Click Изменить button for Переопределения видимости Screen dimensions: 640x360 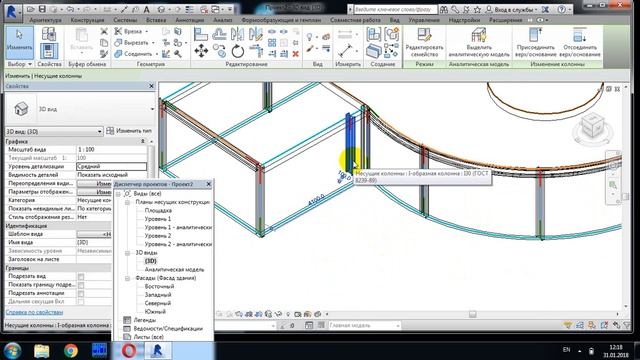click(94, 184)
